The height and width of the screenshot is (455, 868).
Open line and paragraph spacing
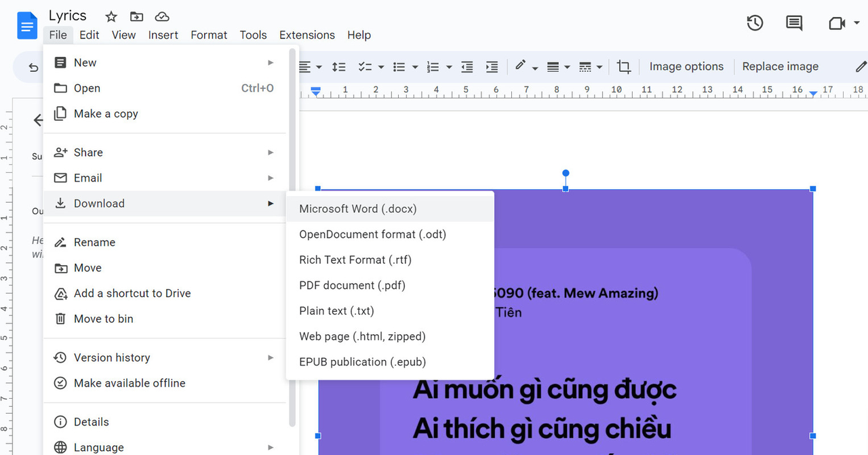(x=338, y=67)
